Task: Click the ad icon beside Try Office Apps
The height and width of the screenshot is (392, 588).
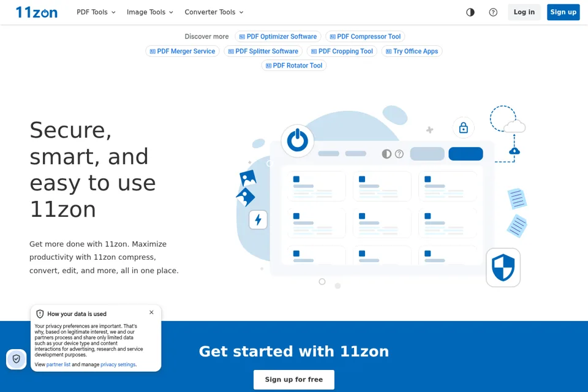Action: click(389, 51)
